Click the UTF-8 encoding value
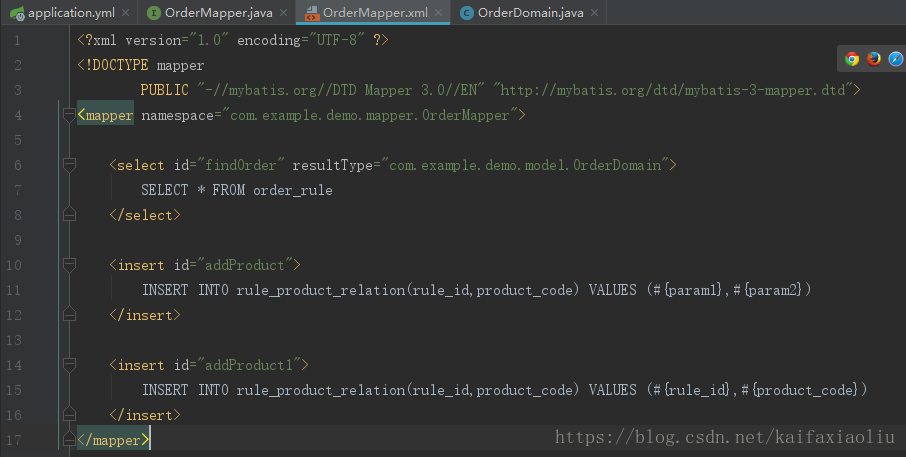The height and width of the screenshot is (457, 906). coord(337,40)
